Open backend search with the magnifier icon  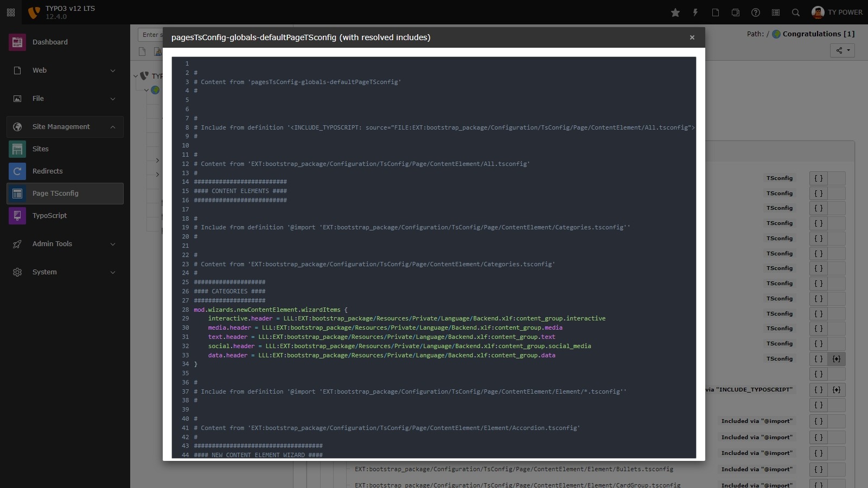[795, 12]
